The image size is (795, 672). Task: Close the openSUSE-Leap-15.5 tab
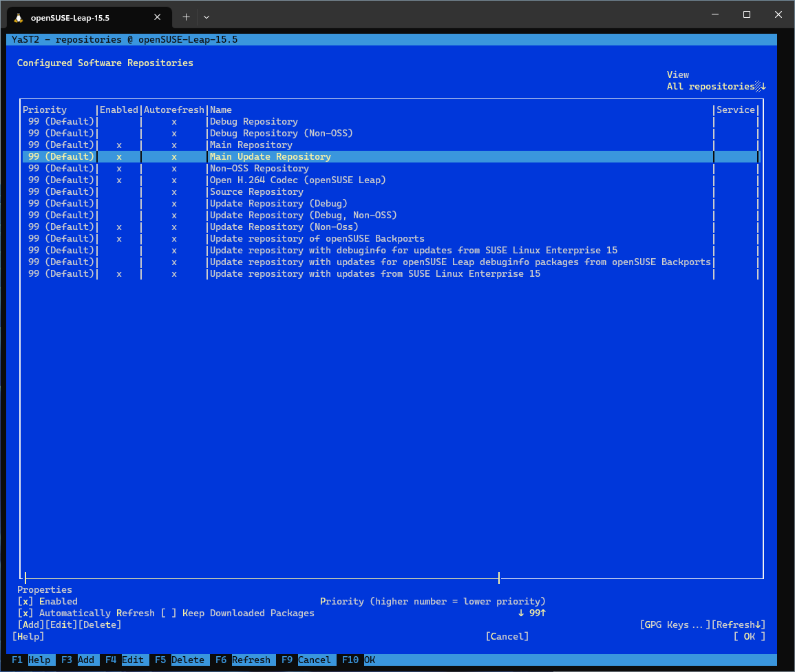pos(157,17)
